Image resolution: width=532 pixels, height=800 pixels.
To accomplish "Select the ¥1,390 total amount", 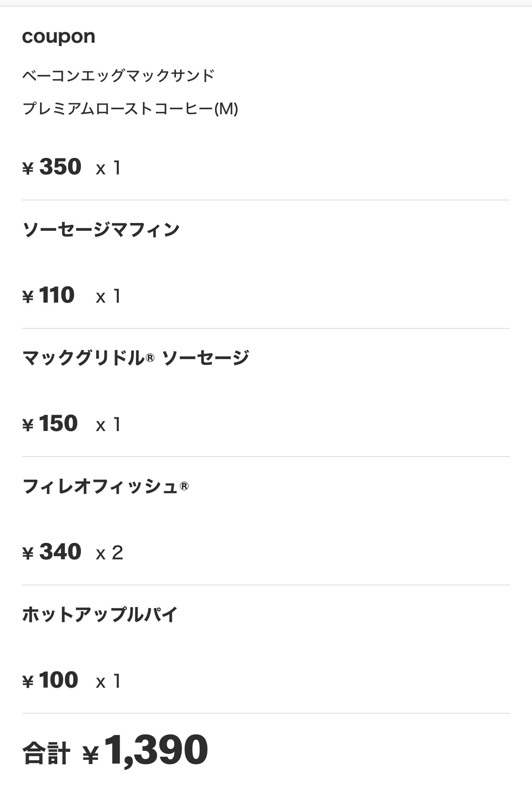I will 145,750.
